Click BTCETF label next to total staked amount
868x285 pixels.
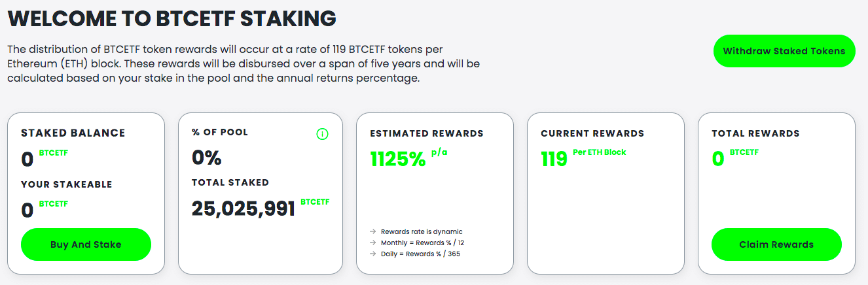pos(315,202)
